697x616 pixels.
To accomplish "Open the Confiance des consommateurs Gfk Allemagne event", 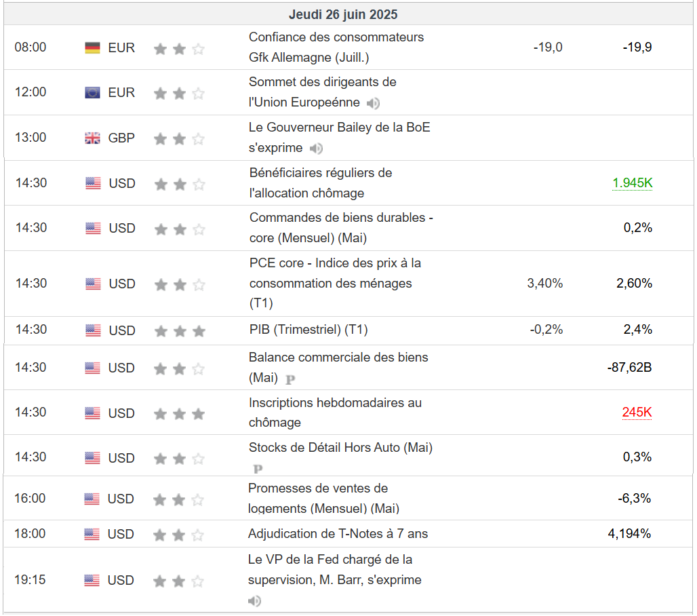I will point(336,47).
